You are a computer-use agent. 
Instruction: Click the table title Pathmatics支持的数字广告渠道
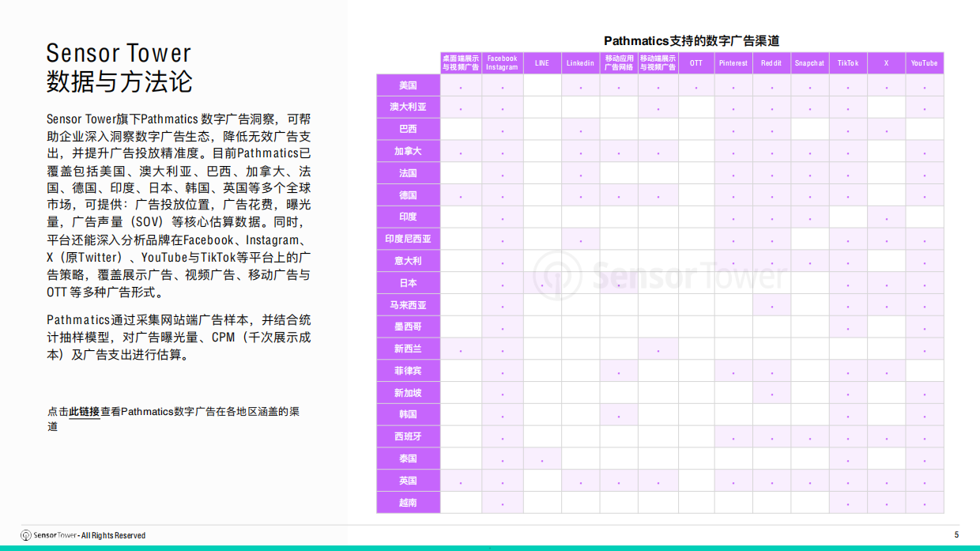(692, 40)
